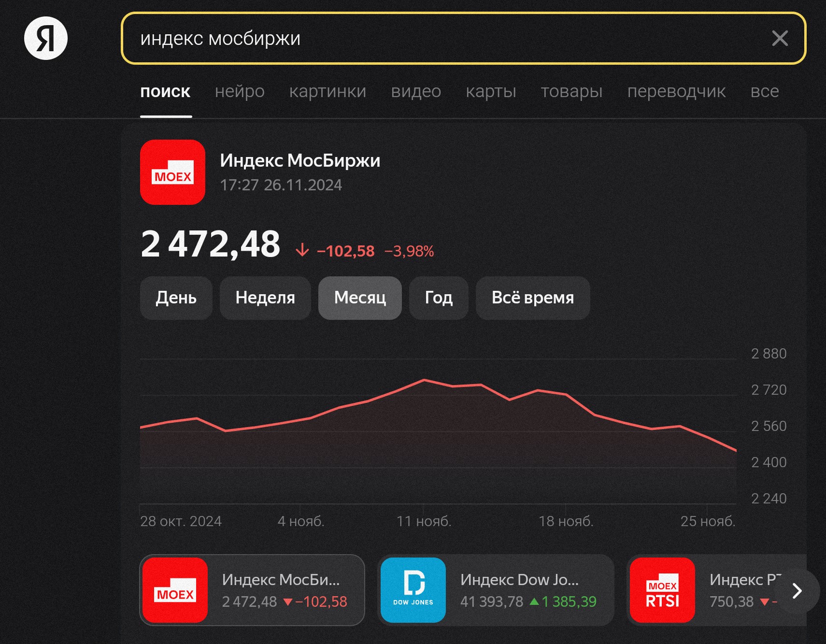This screenshot has height=644, width=826.
Task: Select the 'Всё время' period button
Action: coord(533,298)
